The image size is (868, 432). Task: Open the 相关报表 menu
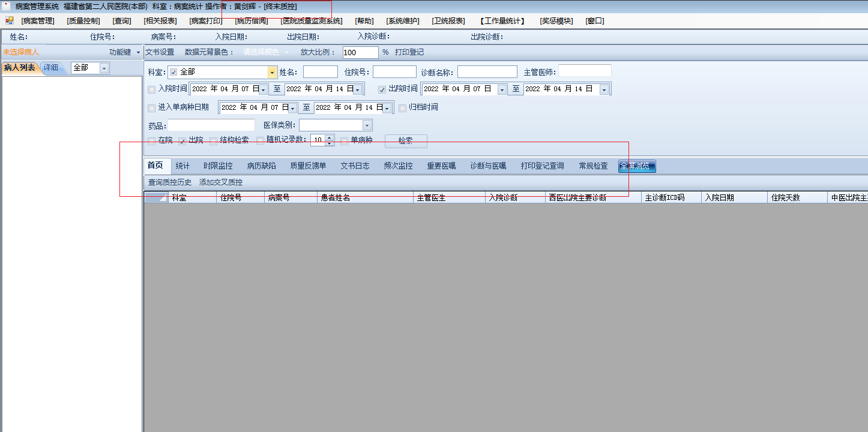click(x=160, y=21)
